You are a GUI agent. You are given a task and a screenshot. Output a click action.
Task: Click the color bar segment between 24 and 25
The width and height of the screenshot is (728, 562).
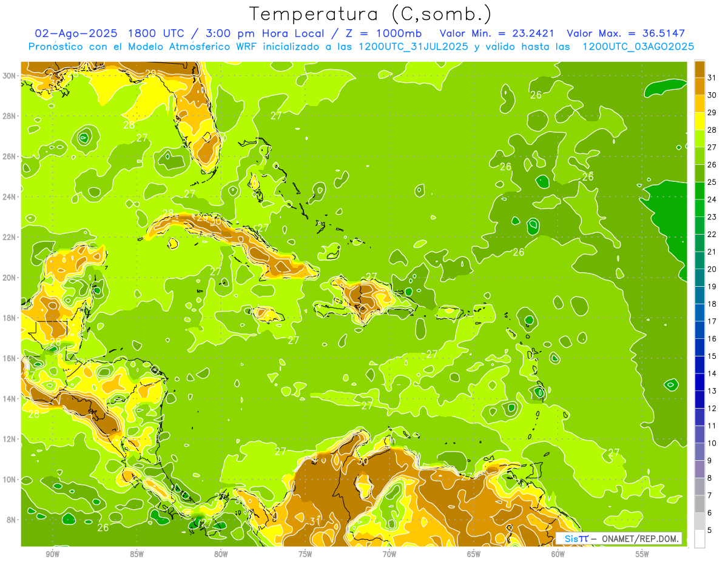699,191
